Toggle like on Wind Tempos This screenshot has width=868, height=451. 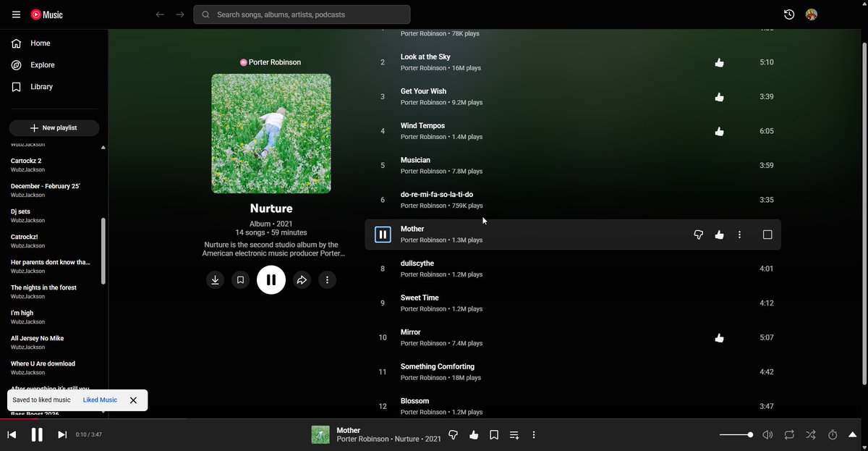(x=719, y=131)
